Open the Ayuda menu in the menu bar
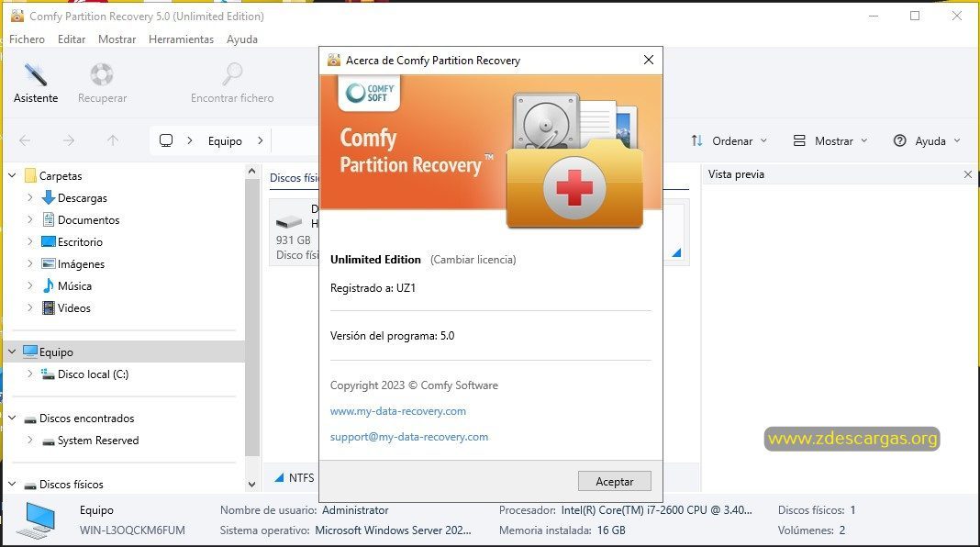The image size is (980, 547). (242, 39)
